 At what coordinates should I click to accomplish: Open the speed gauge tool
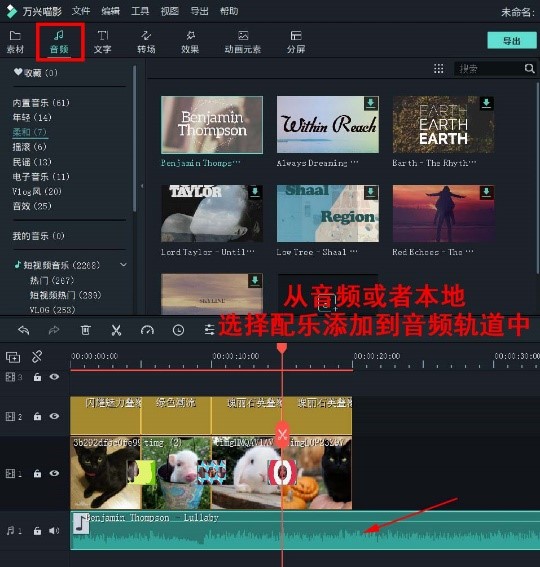coord(147,330)
